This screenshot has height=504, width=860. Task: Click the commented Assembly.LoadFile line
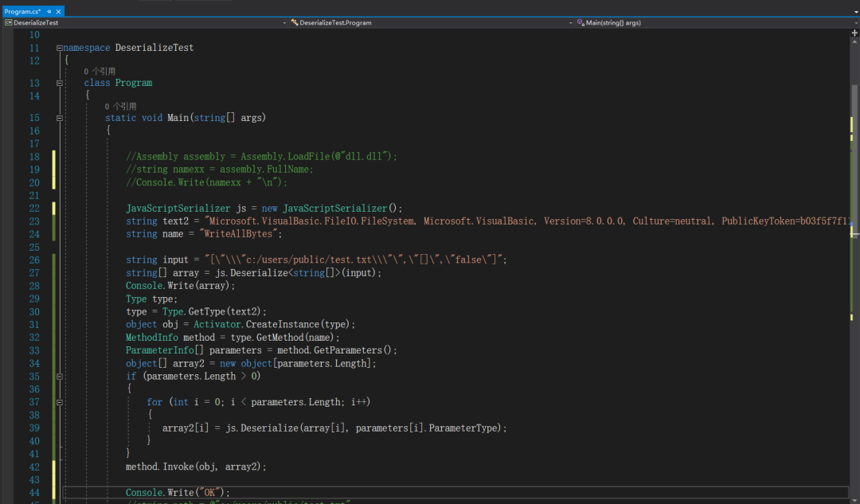click(261, 157)
